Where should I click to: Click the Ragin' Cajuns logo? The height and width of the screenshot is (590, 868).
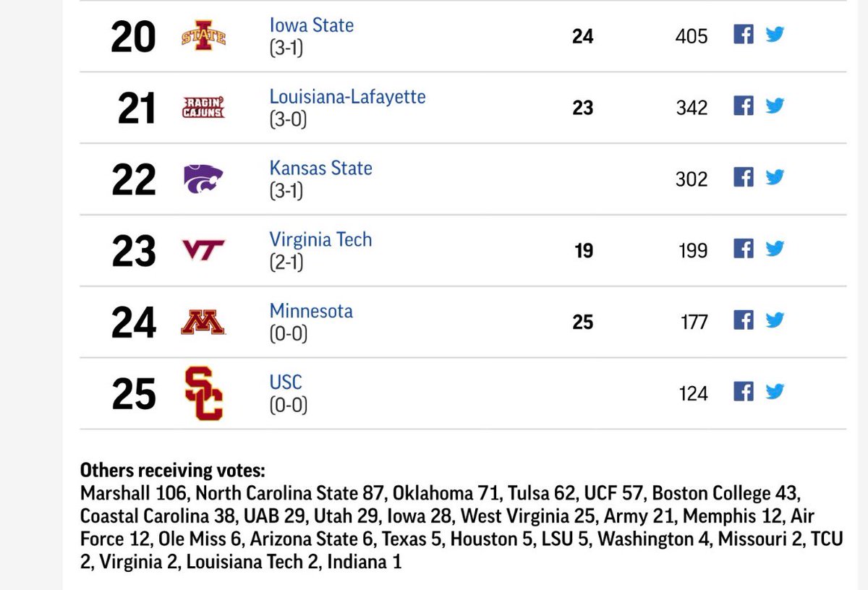tap(203, 107)
